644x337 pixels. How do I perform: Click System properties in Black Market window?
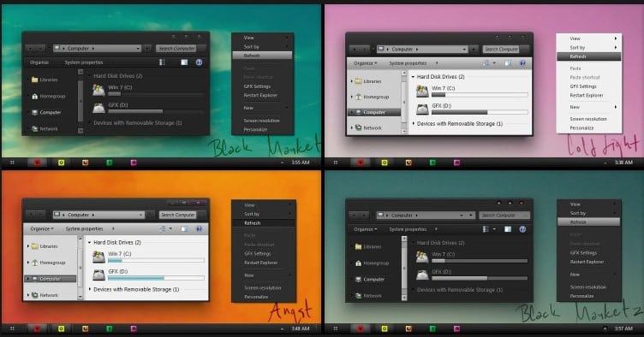tap(84, 62)
